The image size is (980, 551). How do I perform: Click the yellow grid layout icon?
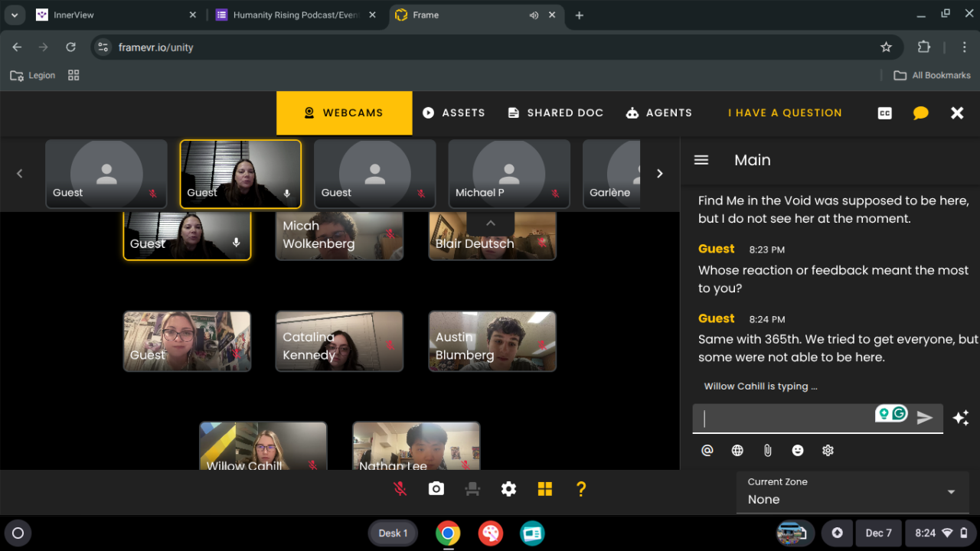[545, 489]
